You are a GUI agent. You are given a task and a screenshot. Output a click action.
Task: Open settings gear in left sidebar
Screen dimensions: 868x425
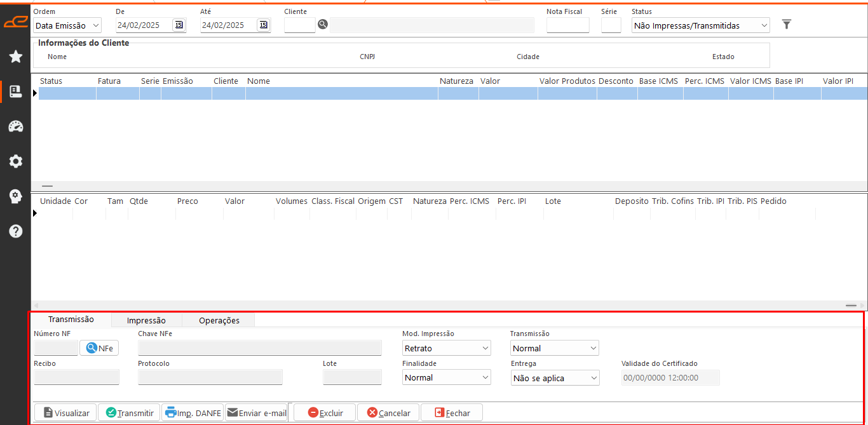point(16,161)
